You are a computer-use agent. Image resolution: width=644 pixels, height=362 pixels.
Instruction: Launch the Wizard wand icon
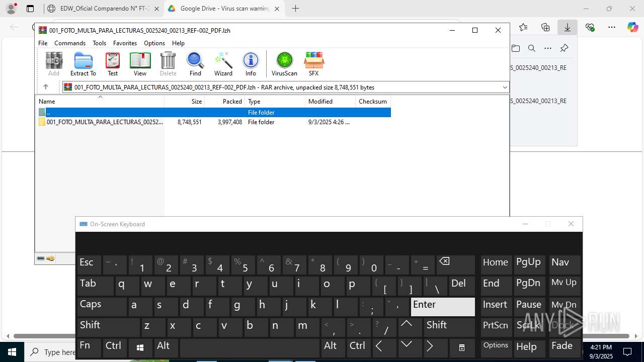(223, 64)
